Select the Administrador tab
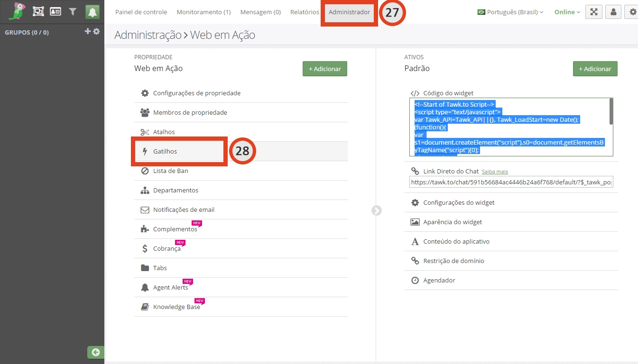 pos(349,12)
